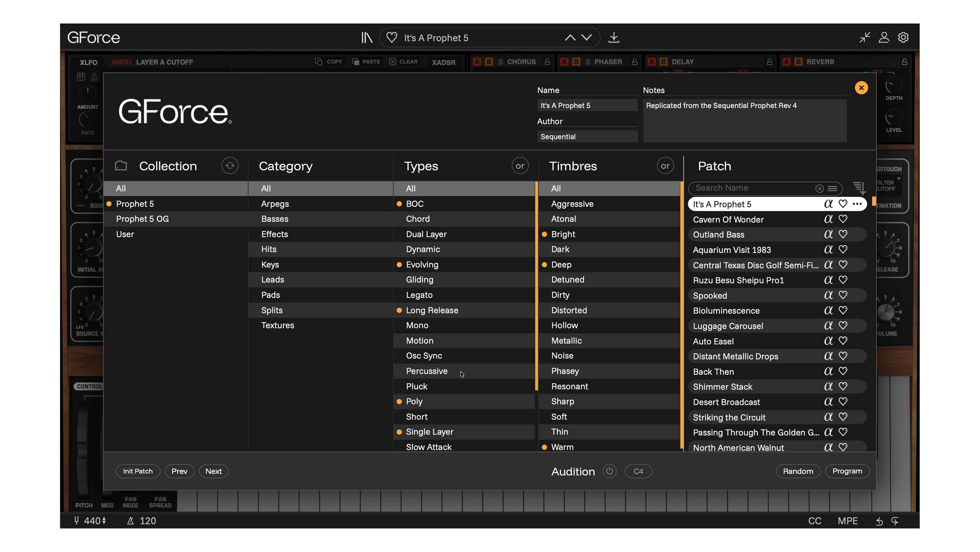The image size is (980, 552).
Task: Click the Prev button
Action: point(180,471)
